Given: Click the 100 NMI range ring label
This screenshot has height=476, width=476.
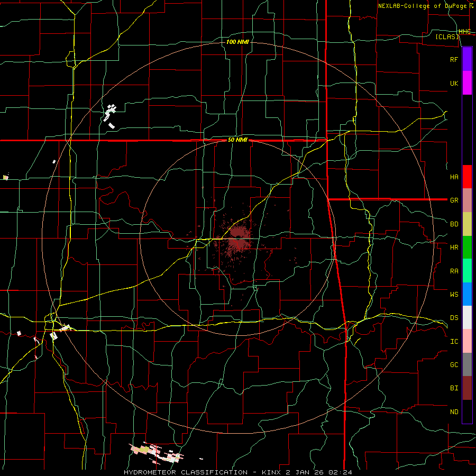Looking at the screenshot, I should pyautogui.click(x=237, y=42).
